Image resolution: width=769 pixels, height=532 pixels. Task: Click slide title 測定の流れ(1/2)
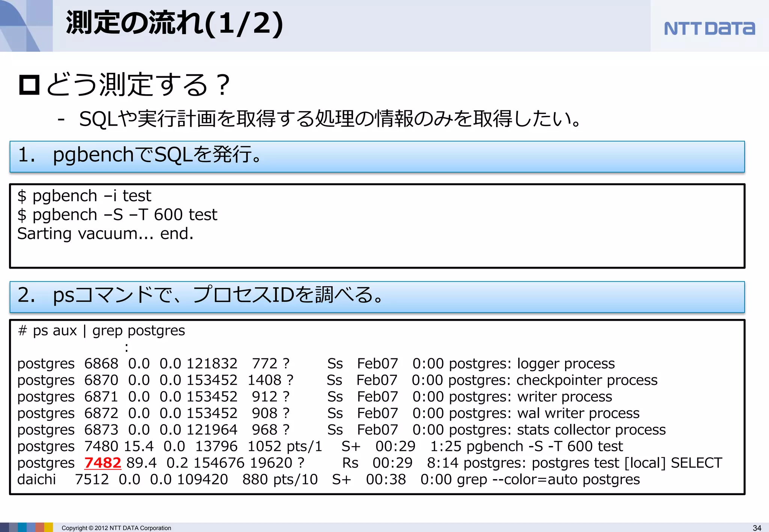(174, 24)
